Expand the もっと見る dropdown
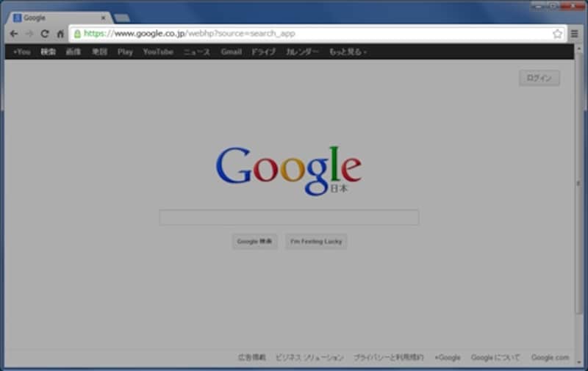 point(348,52)
